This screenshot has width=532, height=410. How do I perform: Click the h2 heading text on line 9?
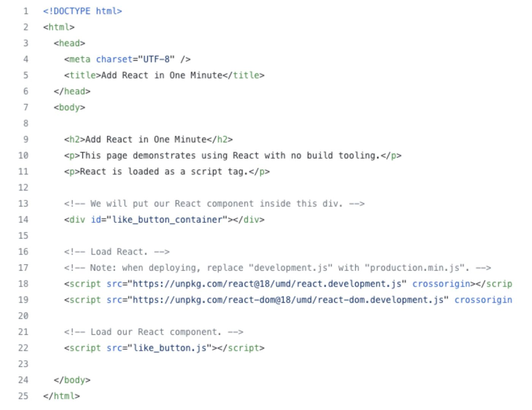click(146, 139)
